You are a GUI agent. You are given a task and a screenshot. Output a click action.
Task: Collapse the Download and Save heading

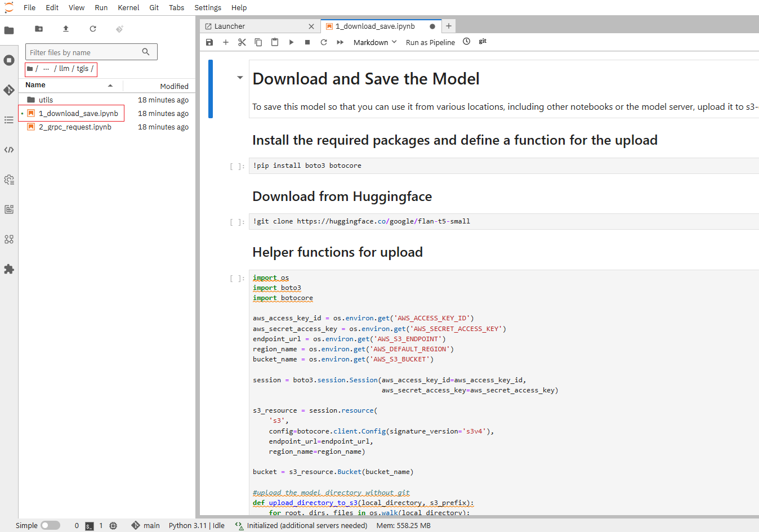(240, 78)
